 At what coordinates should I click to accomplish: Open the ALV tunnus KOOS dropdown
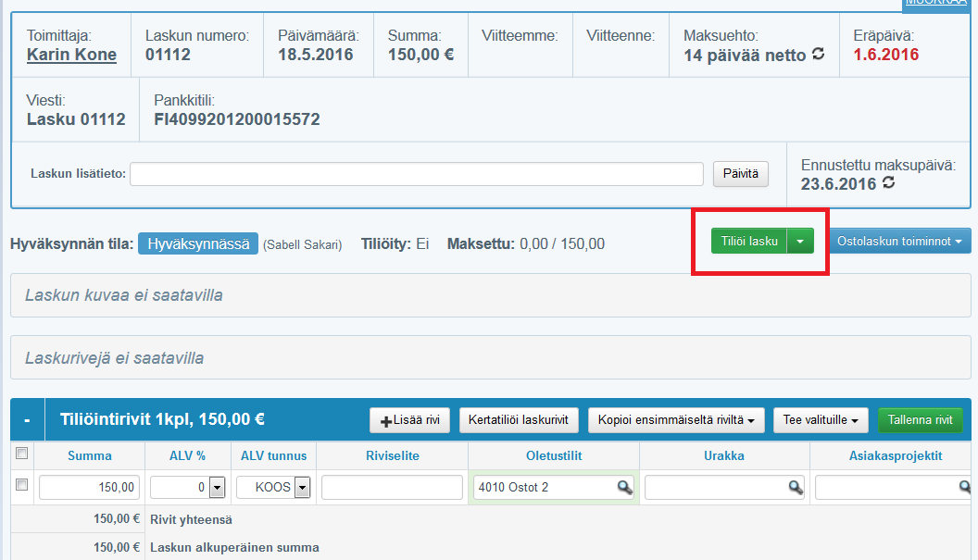pos(302,487)
